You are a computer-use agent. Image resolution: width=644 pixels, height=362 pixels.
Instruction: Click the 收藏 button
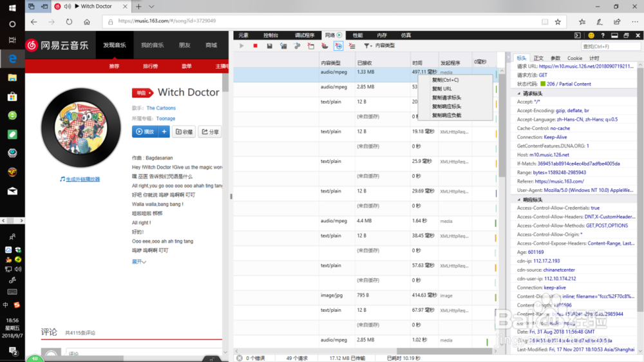(x=184, y=132)
